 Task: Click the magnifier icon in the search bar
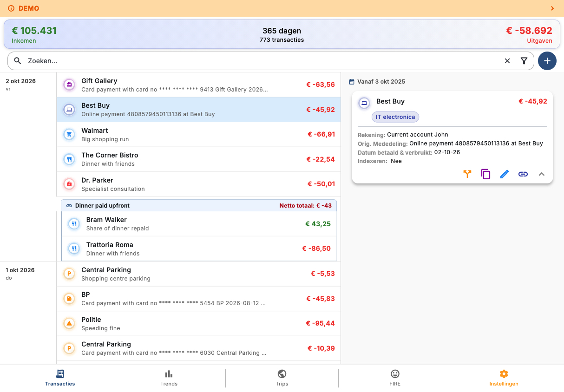[18, 61]
